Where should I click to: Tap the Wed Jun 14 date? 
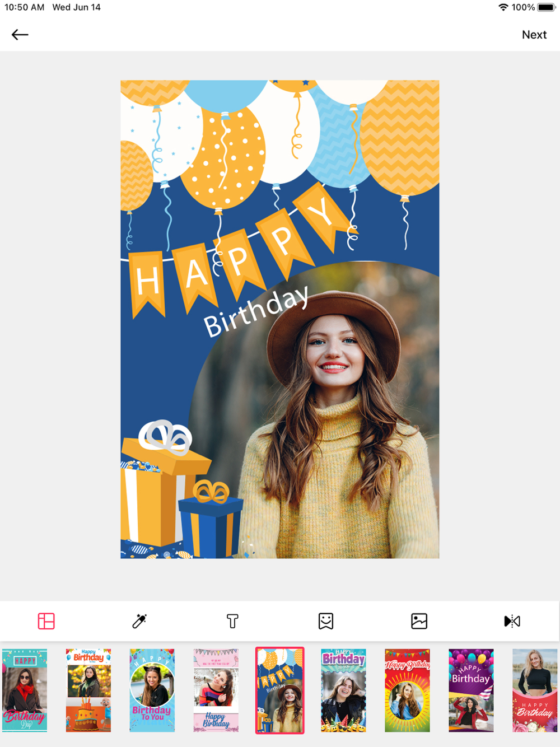(x=77, y=7)
